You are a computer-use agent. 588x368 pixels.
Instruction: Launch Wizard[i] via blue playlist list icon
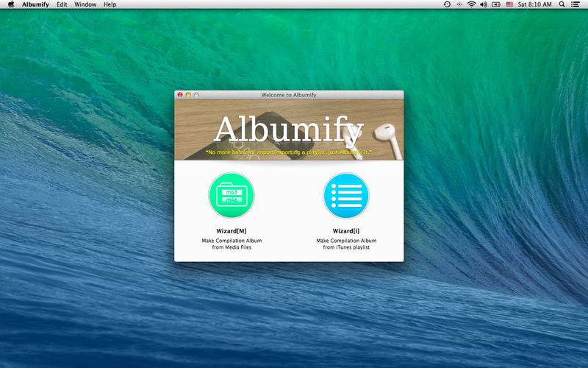point(346,195)
